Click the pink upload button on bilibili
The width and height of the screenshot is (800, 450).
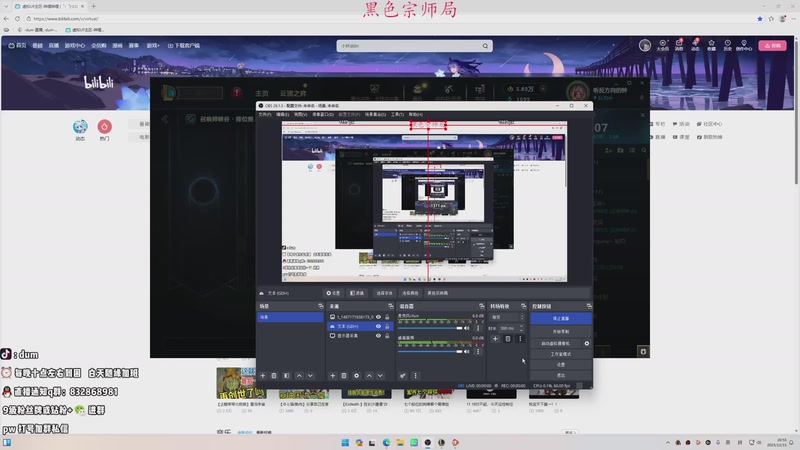(772, 45)
